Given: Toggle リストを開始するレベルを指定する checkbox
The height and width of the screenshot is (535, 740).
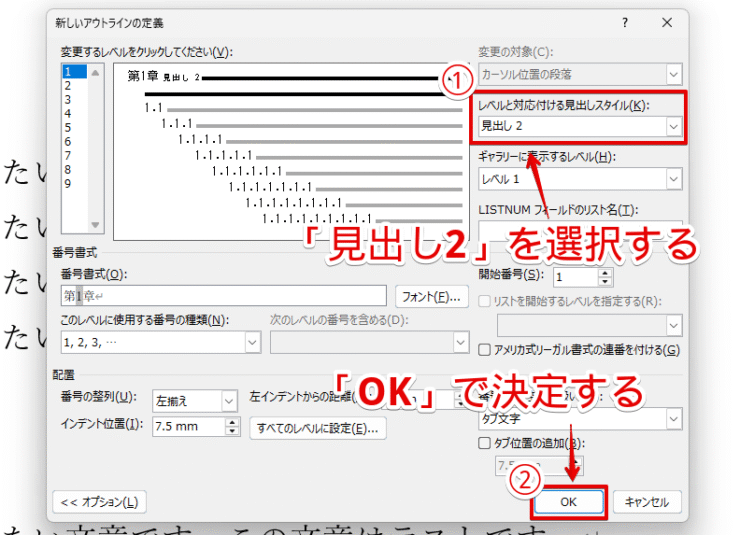Looking at the screenshot, I should [x=484, y=301].
